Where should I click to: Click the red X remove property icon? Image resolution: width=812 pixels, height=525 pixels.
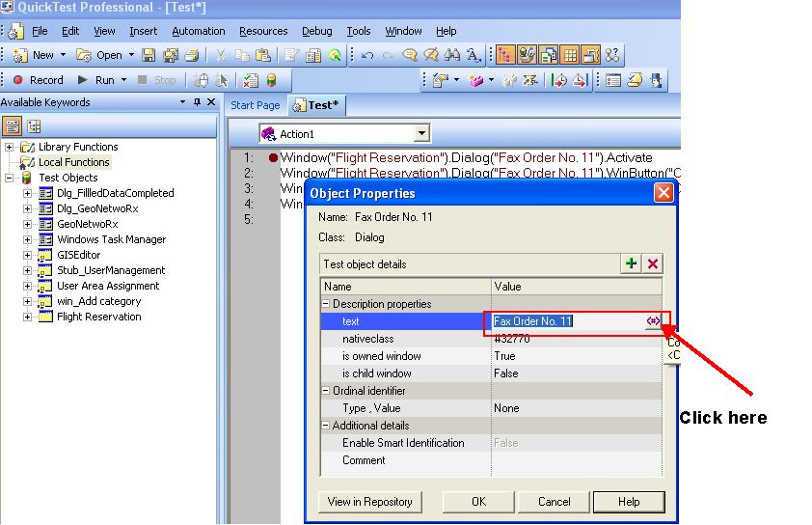(653, 263)
